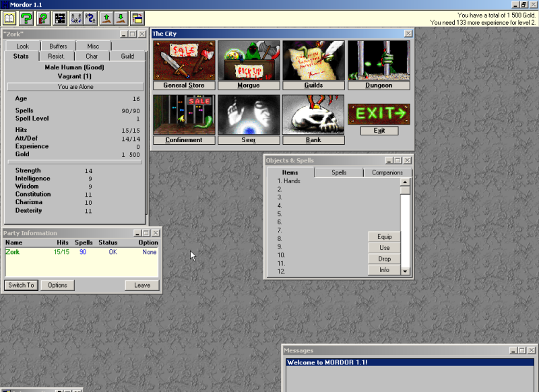539x392 pixels.
Task: Open the Morgue picture
Action: point(249,61)
